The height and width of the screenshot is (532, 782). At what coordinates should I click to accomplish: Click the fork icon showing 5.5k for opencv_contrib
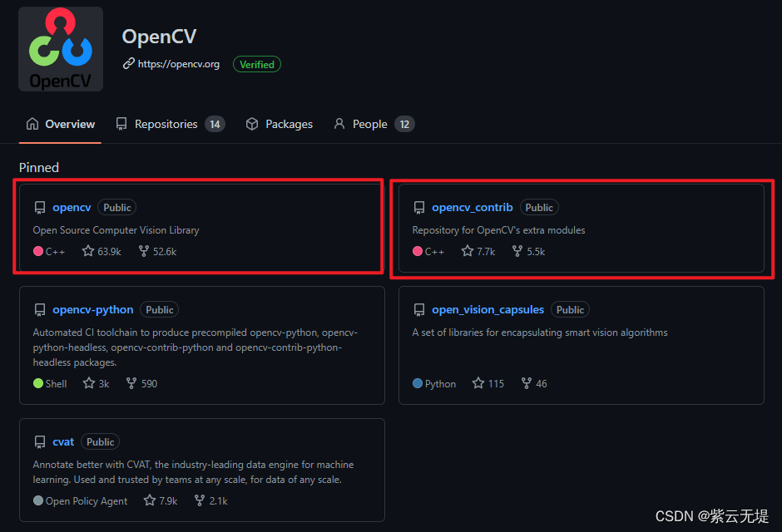[517, 250]
